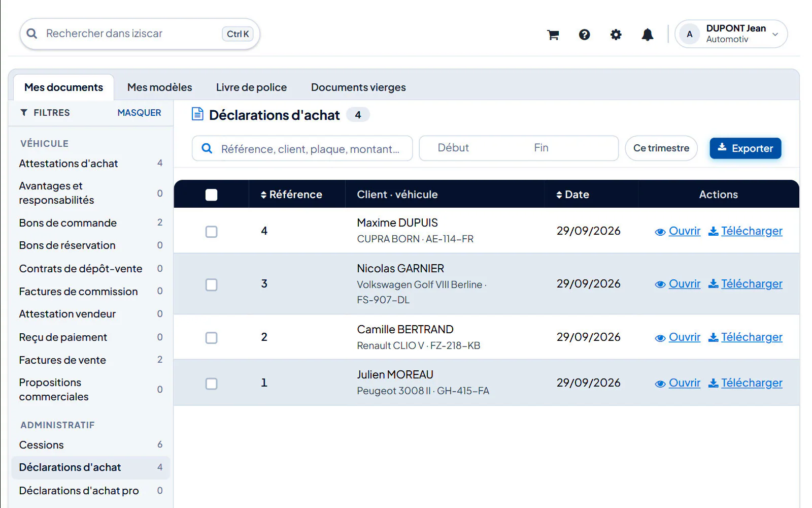Click download icon in Nicolas GARNIER row
Image resolution: width=812 pixels, height=508 pixels.
(x=713, y=284)
